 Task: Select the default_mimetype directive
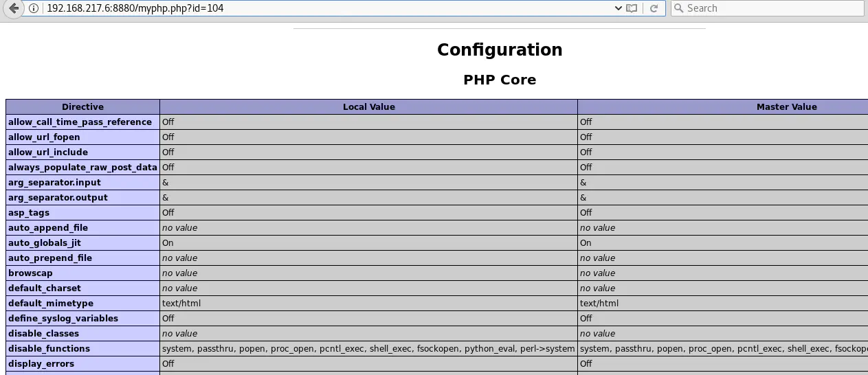click(82, 303)
